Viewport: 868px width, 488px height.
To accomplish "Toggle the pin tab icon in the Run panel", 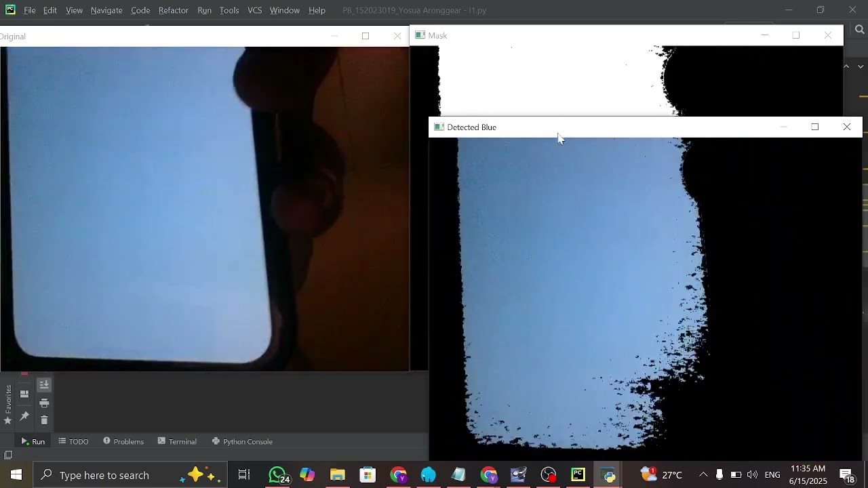I will point(24,415).
